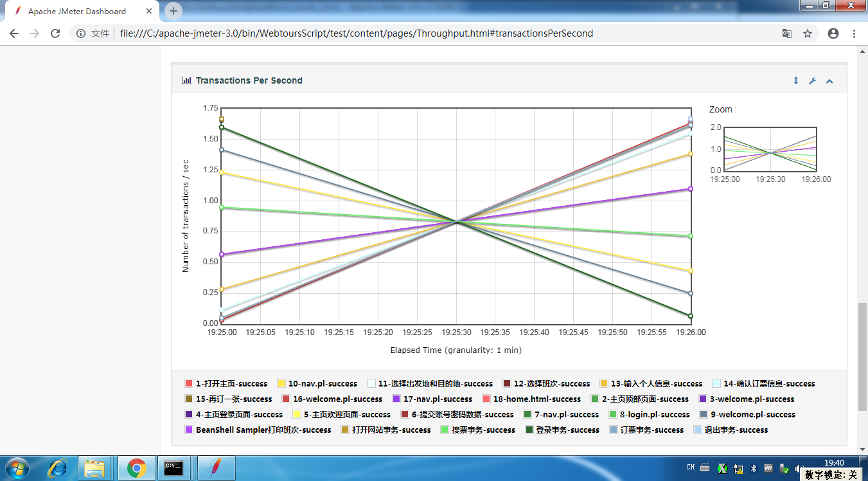Click the Transactions Per Second panel title
868x481 pixels.
pyautogui.click(x=249, y=80)
